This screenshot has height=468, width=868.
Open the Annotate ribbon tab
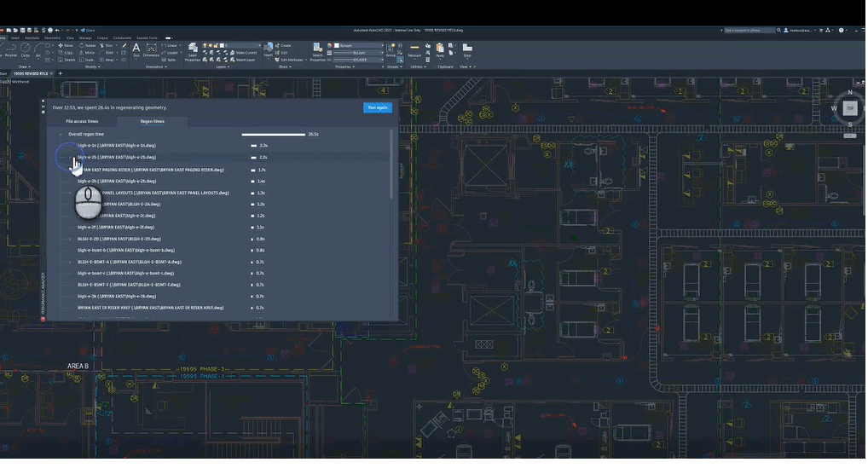(x=32, y=38)
